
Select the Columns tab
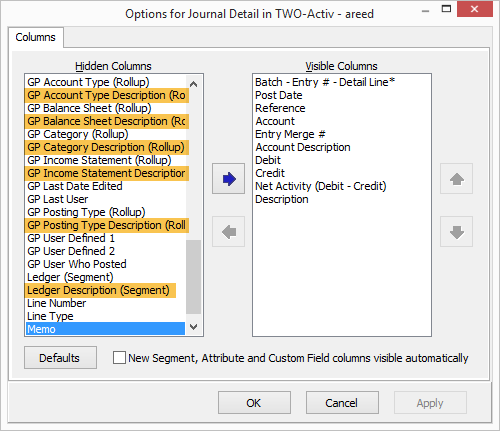[36, 37]
